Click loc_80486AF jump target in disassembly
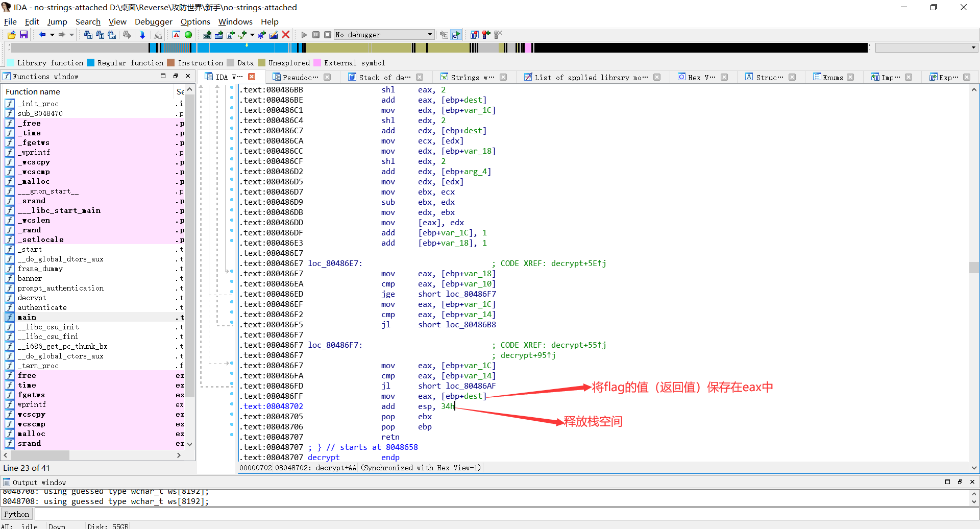The width and height of the screenshot is (980, 529). coord(471,386)
